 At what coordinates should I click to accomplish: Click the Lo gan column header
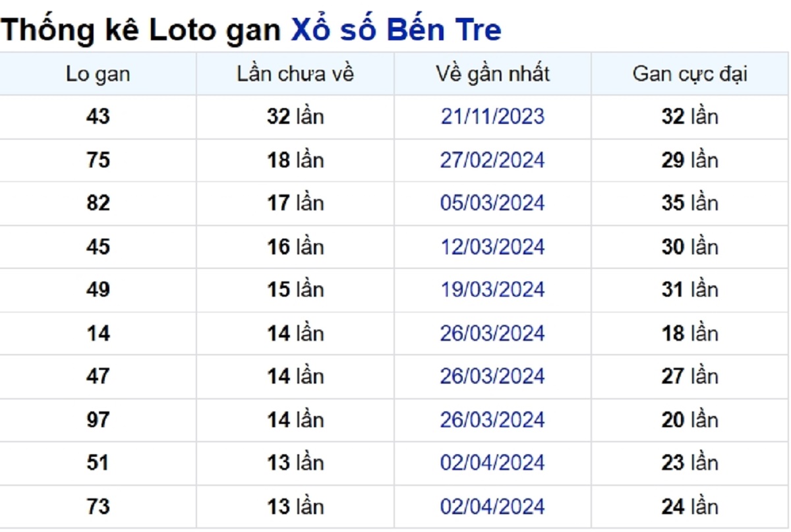point(98,74)
